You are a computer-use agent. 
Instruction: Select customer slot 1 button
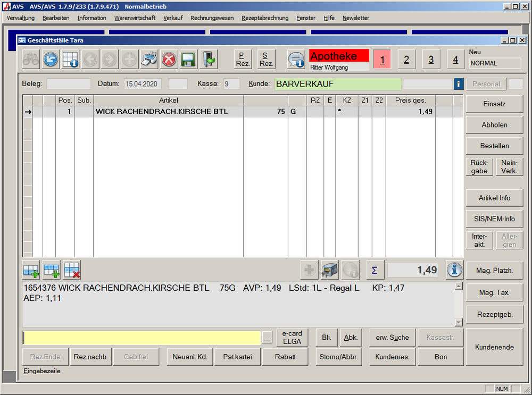382,60
